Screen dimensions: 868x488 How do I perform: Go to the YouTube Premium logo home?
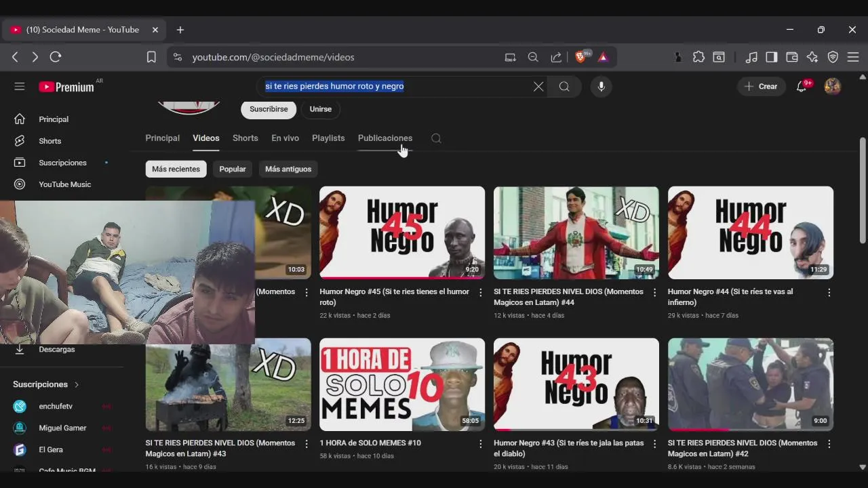point(66,87)
